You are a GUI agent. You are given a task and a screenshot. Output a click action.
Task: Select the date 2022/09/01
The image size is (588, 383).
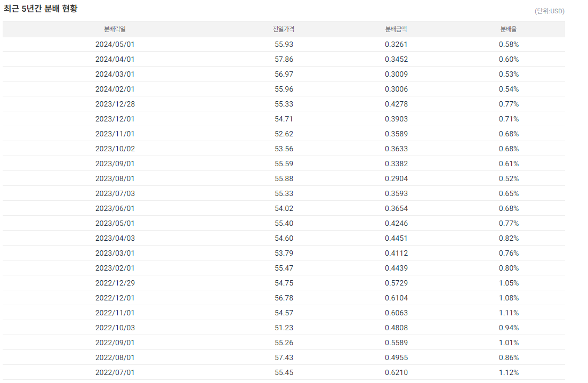click(x=115, y=343)
